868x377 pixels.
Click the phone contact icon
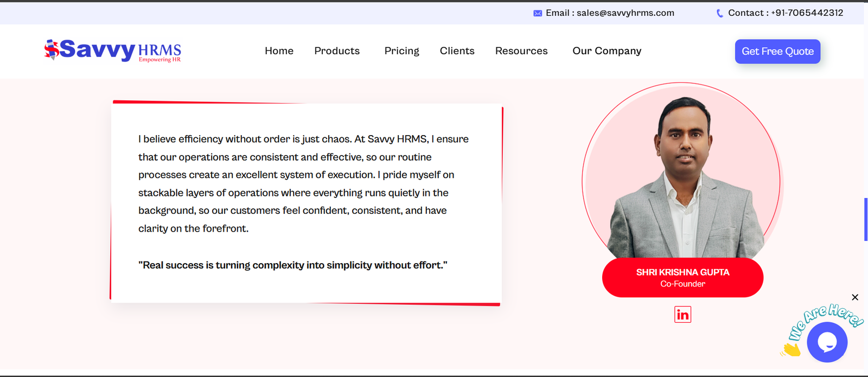pyautogui.click(x=720, y=13)
